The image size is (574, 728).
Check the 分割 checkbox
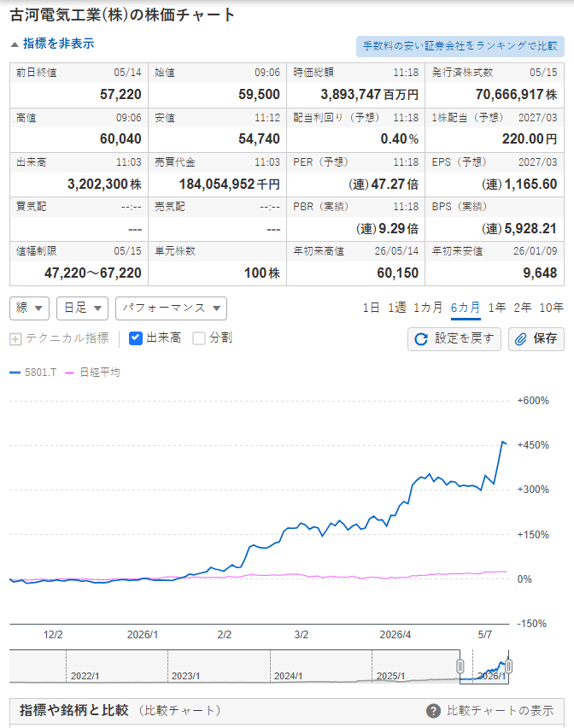[199, 338]
